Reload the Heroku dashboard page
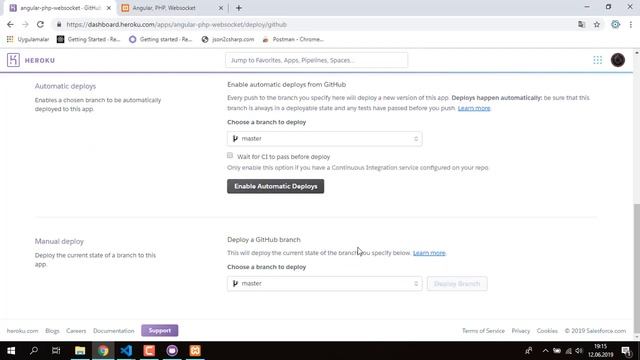The width and height of the screenshot is (640, 360). pos(40,24)
